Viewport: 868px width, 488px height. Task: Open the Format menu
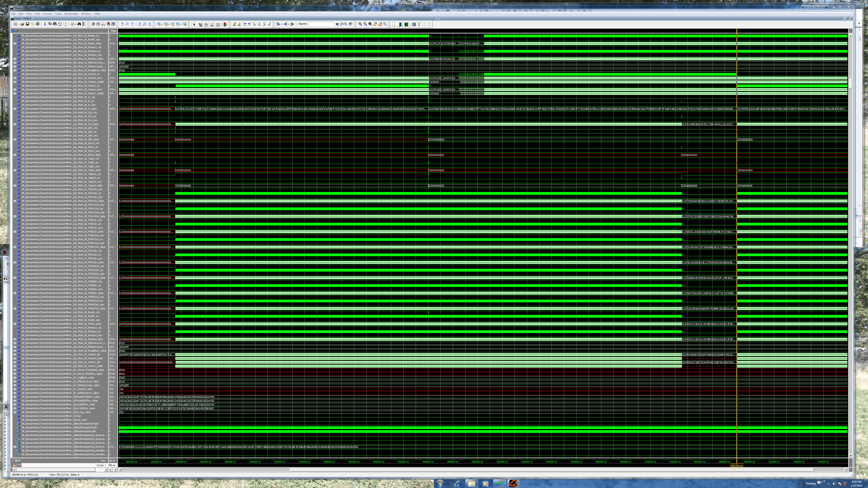coord(47,14)
